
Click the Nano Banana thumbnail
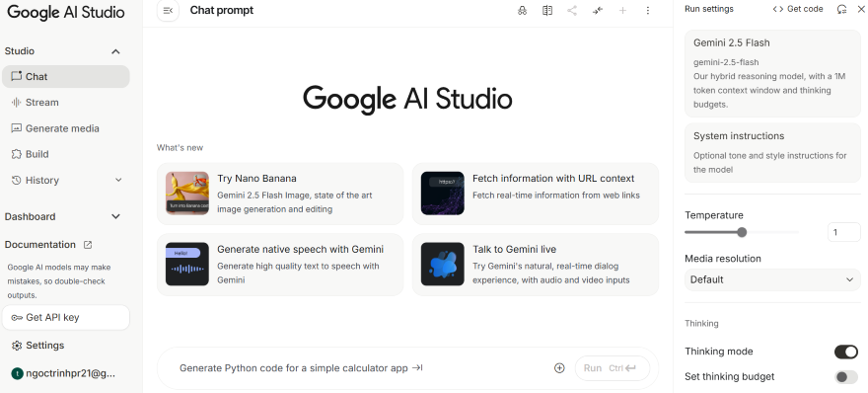[187, 193]
